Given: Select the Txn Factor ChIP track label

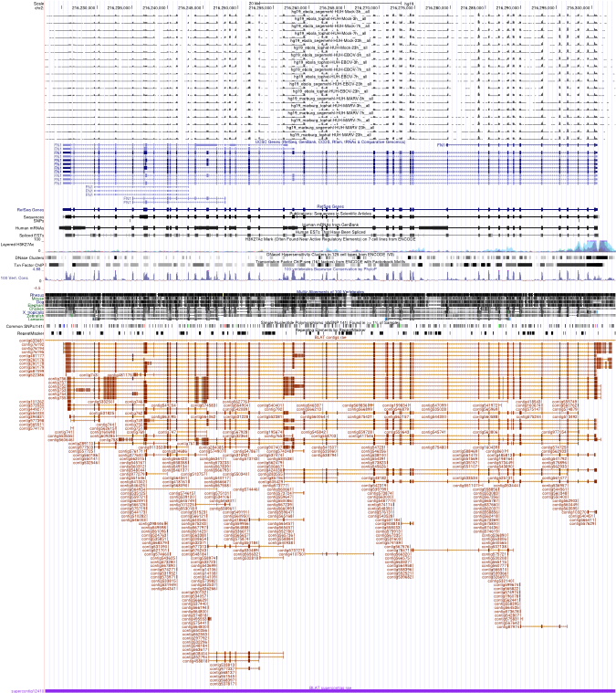Looking at the screenshot, I should (27, 265).
